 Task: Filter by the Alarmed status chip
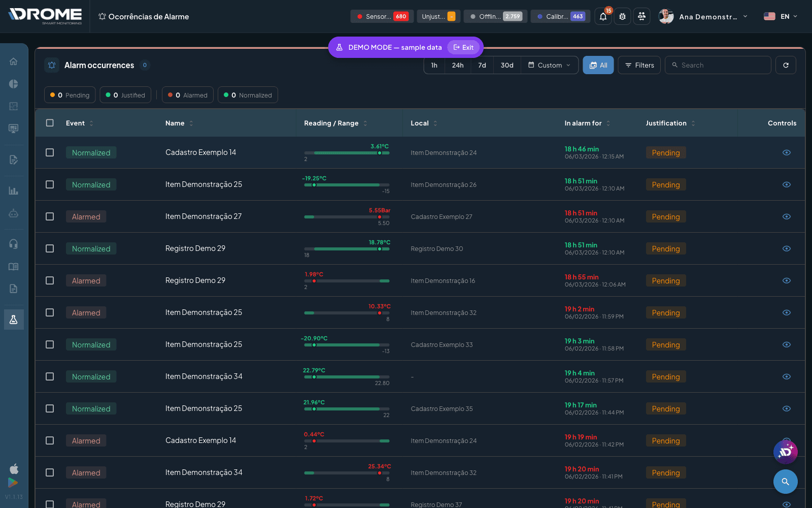[188, 95]
